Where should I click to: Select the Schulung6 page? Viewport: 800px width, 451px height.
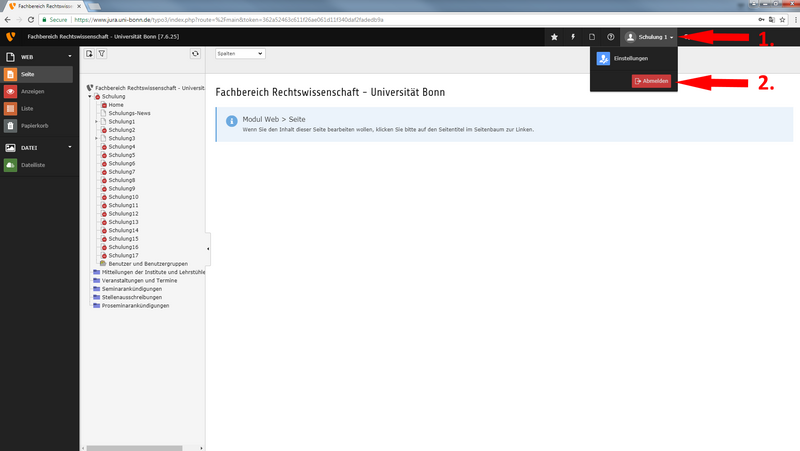coord(122,163)
